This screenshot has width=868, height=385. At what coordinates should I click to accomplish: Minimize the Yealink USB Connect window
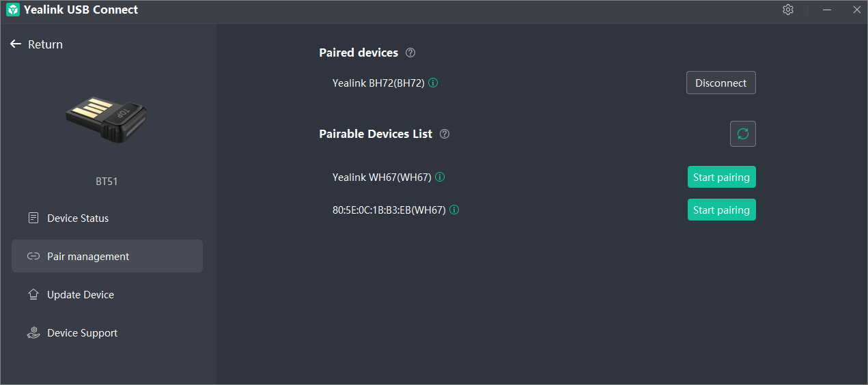(x=827, y=10)
